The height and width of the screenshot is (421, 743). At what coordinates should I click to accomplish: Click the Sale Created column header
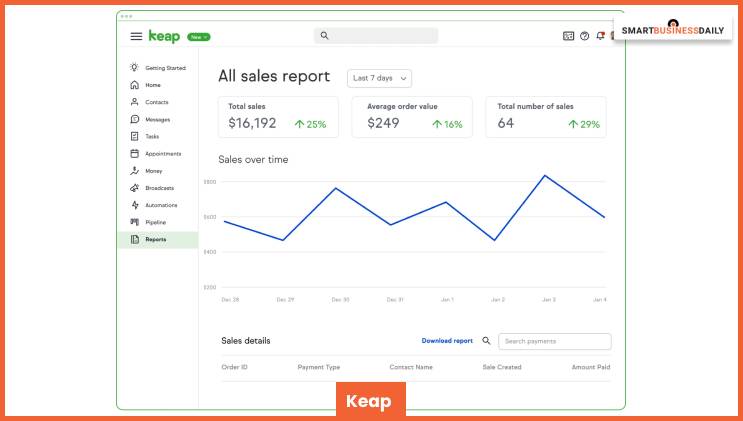pyautogui.click(x=502, y=367)
